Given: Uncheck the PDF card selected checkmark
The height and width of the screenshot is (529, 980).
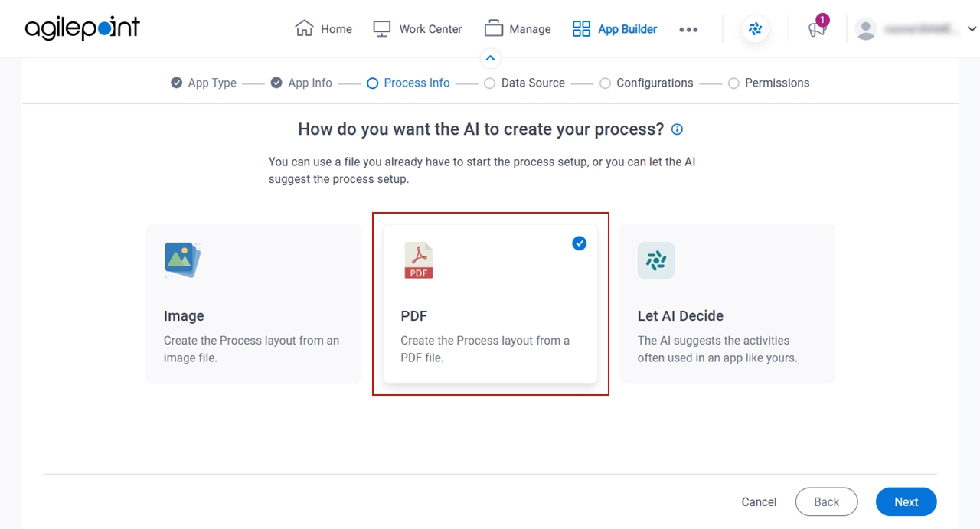Looking at the screenshot, I should 580,243.
